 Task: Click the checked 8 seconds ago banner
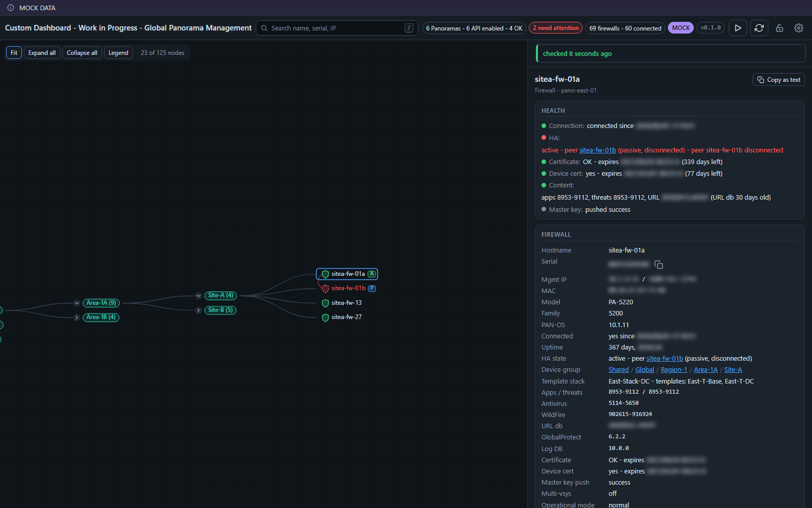click(671, 53)
